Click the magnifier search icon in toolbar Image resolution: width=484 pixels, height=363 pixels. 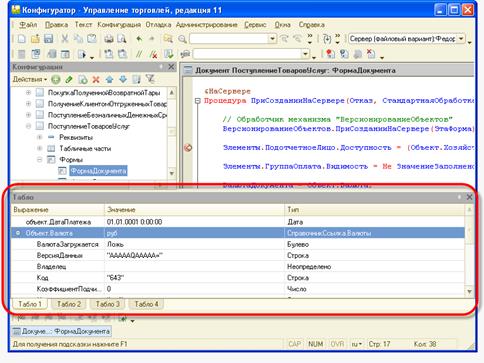click(182, 39)
